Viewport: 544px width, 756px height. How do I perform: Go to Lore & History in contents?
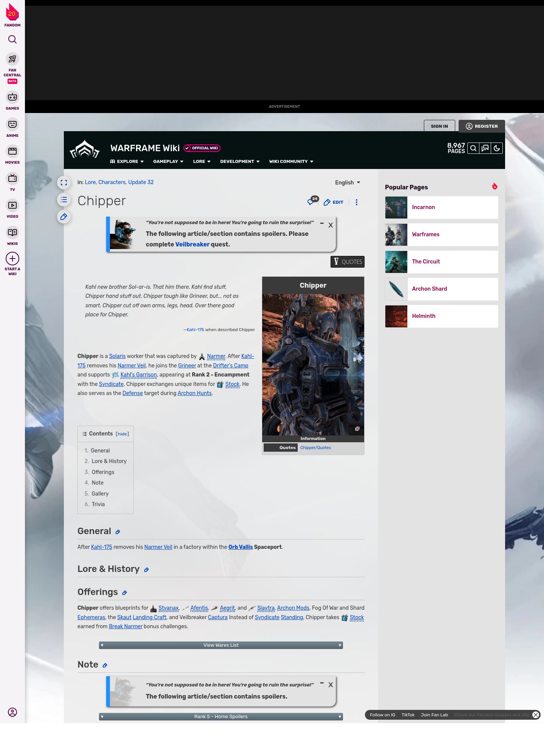[109, 461]
